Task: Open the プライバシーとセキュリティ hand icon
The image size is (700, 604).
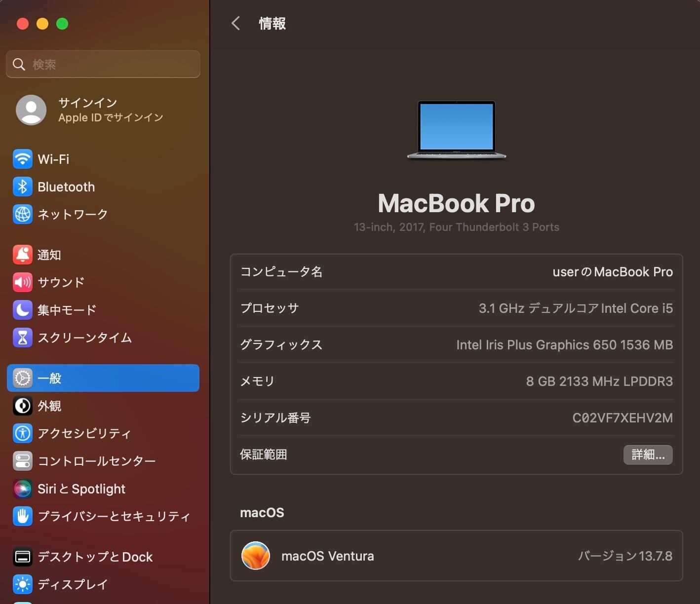Action: tap(23, 516)
